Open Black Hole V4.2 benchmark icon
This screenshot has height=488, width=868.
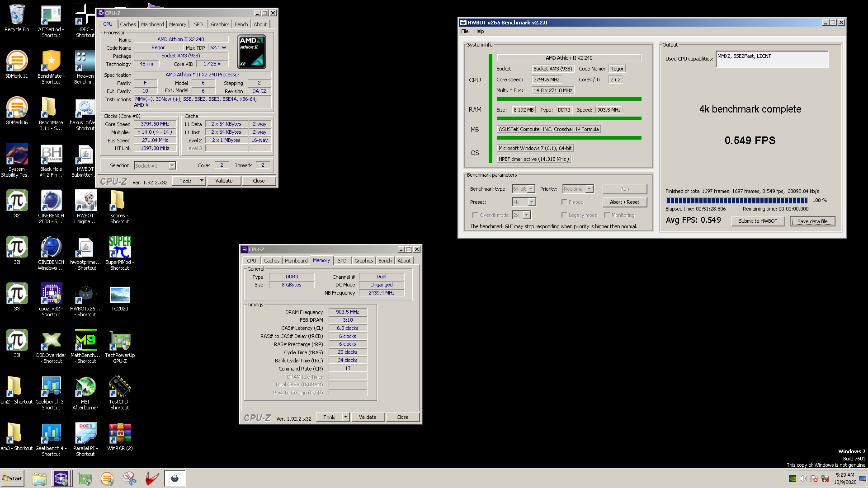51,160
